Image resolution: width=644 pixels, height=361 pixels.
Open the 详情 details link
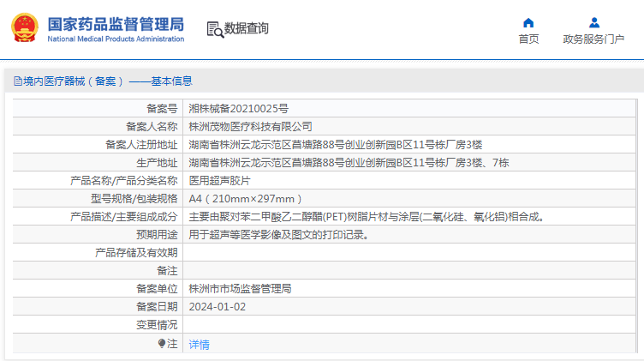point(200,344)
